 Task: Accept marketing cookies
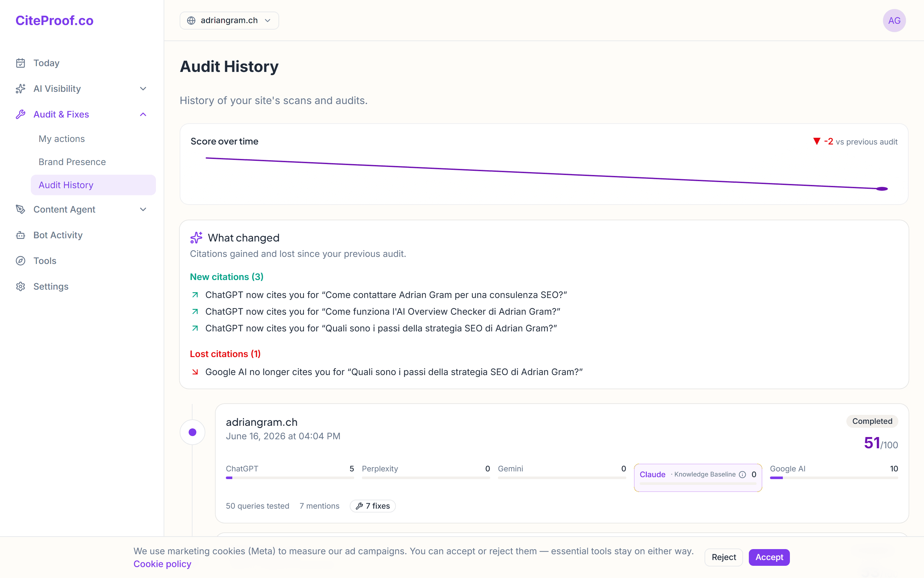[769, 557]
